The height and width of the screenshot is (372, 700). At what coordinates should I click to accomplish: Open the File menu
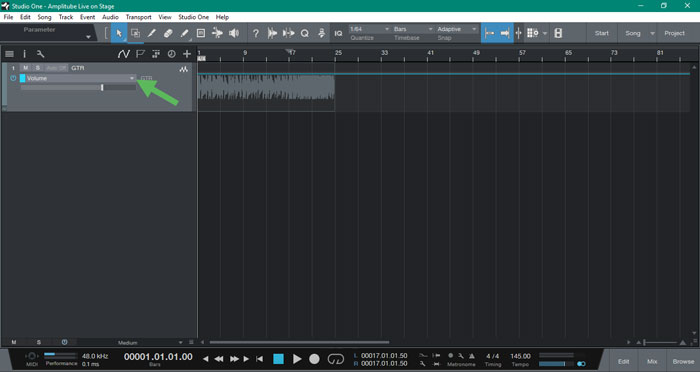(8, 17)
